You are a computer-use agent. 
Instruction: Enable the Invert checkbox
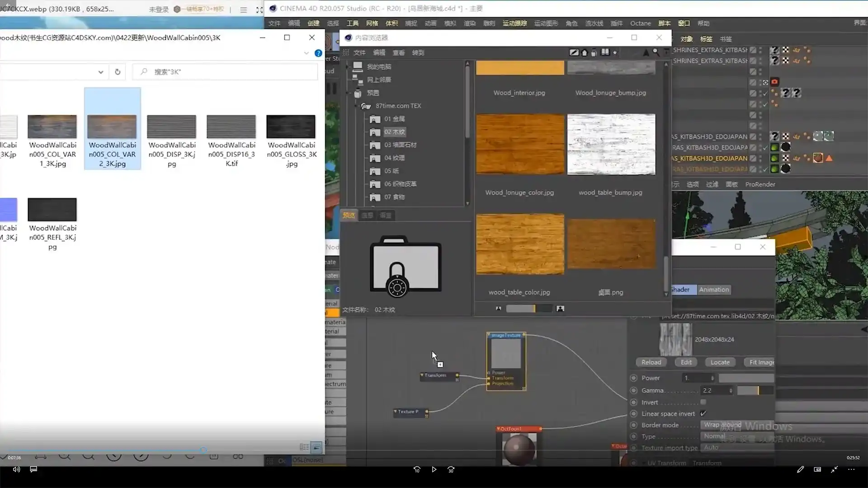tap(703, 402)
